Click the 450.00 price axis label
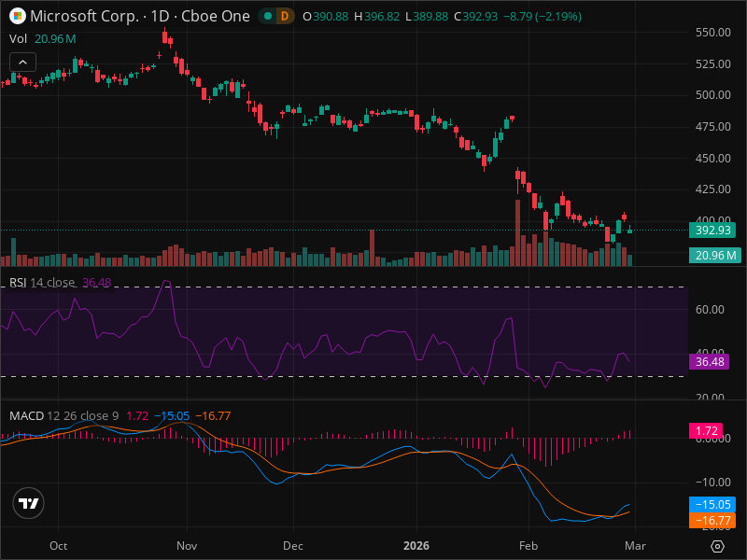The height and width of the screenshot is (560, 747). click(713, 158)
